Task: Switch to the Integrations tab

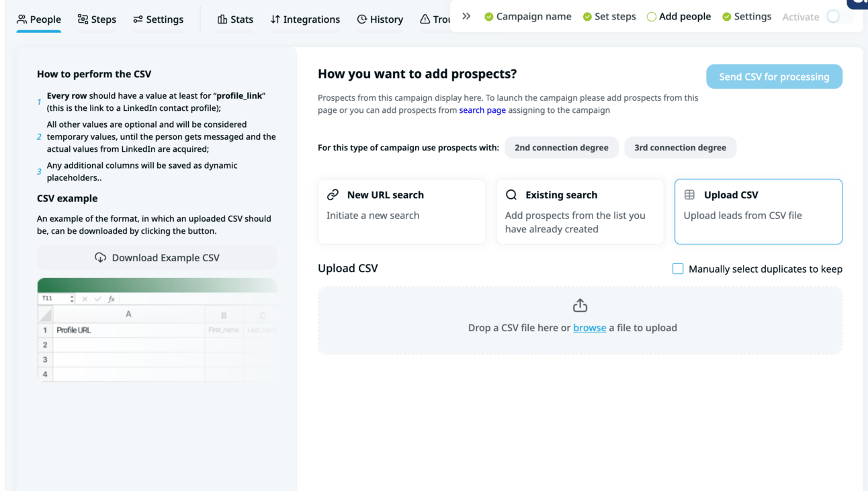Action: 305,19
